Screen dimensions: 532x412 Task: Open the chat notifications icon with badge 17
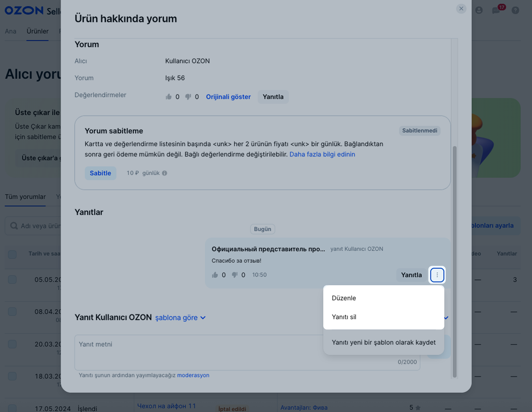coord(496,10)
